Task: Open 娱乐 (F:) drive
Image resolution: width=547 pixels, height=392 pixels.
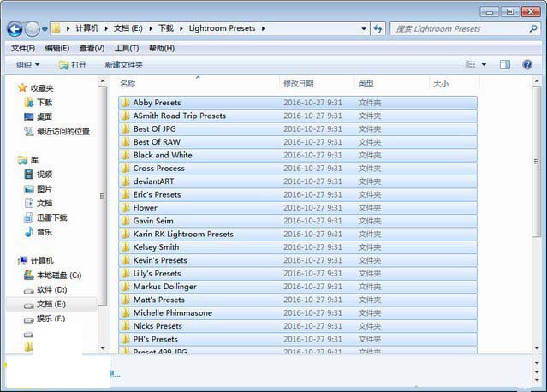Action: pos(45,318)
